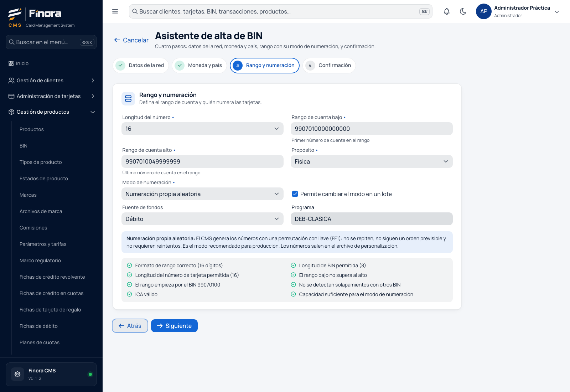Switch to dark mode moon icon
570x392 pixels.
pyautogui.click(x=463, y=11)
